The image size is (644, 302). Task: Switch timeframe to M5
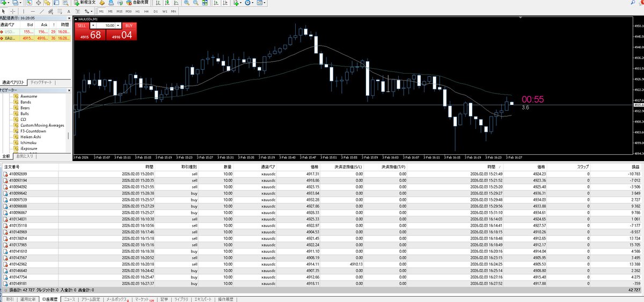click(110, 11)
